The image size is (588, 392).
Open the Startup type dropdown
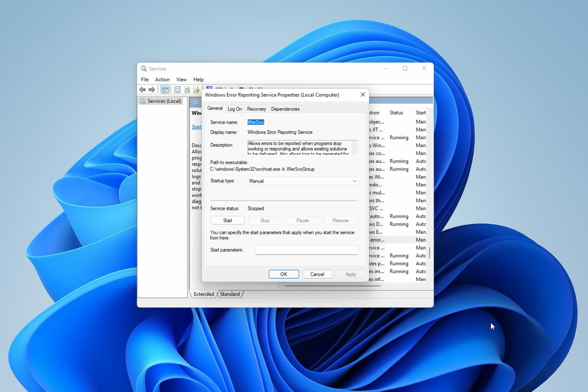pos(354,181)
